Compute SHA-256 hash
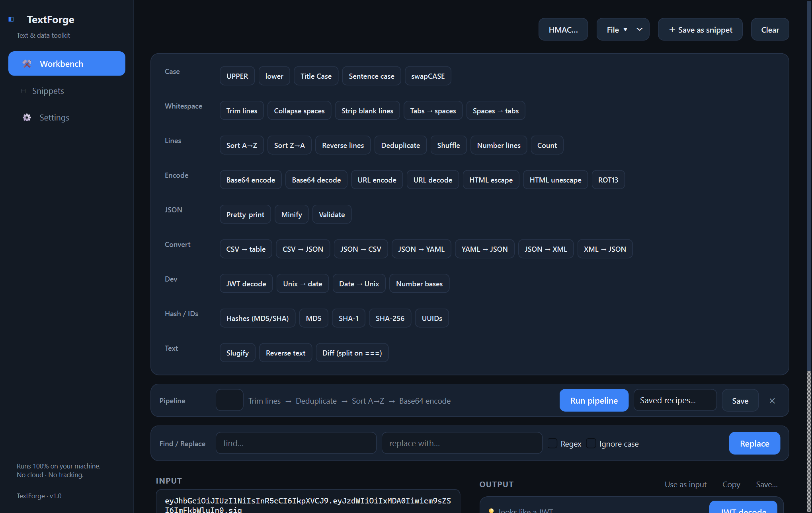Viewport: 812px width, 513px height. coord(390,318)
